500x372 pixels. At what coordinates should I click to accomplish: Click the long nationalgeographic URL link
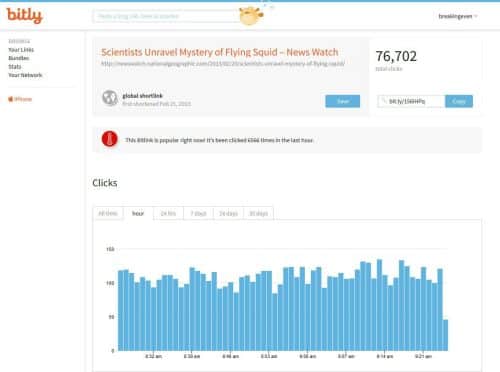pos(223,63)
